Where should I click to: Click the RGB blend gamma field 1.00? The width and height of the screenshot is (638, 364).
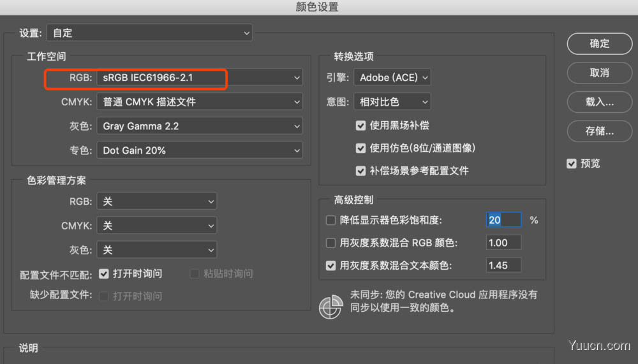click(504, 243)
